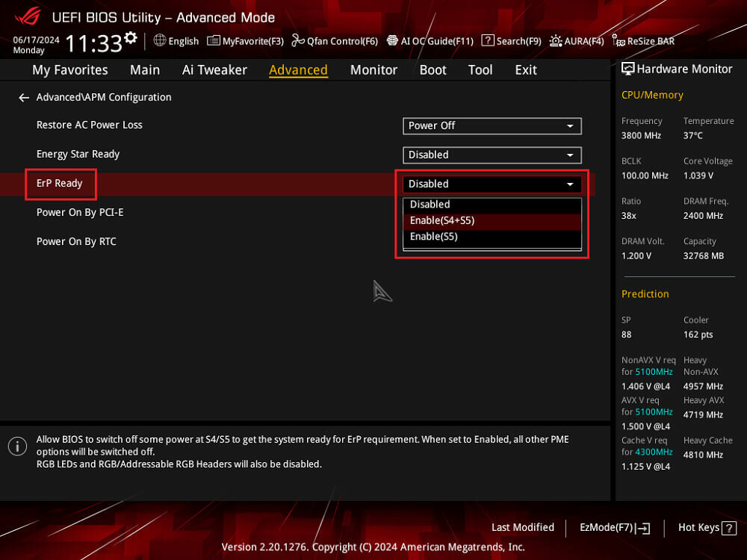The width and height of the screenshot is (747, 560).
Task: Open AURA(F4) lighting settings
Action: [577, 41]
